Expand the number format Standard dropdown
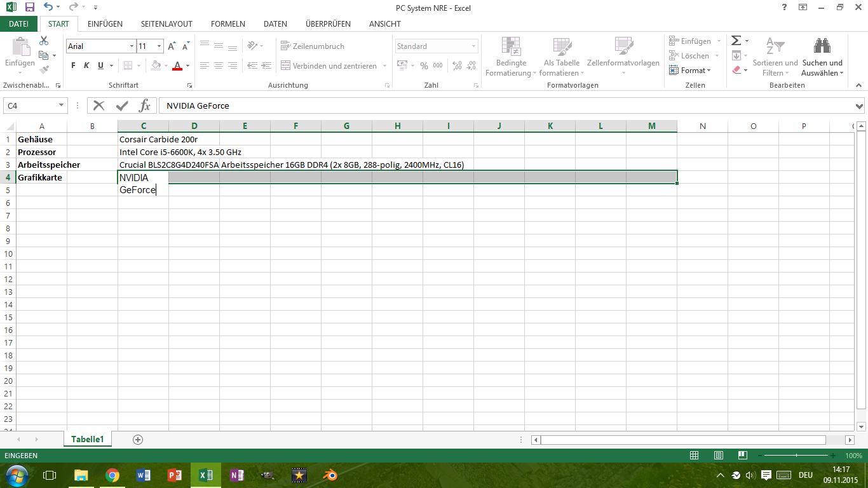Viewport: 868px width, 488px height. pyautogui.click(x=473, y=46)
